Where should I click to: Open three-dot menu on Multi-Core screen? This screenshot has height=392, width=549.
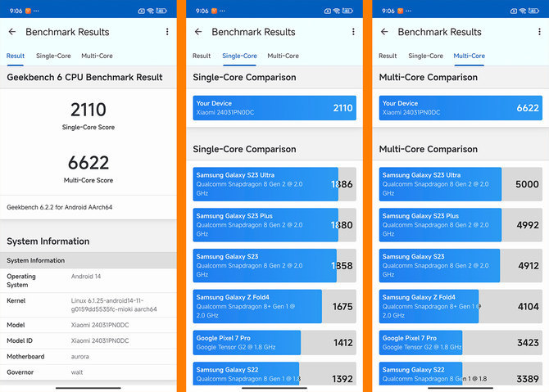point(539,32)
